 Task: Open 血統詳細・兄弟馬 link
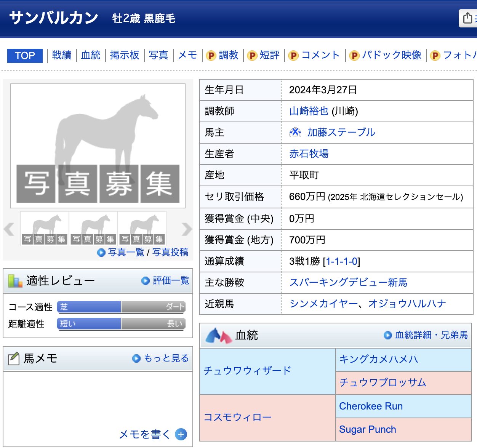[431, 335]
